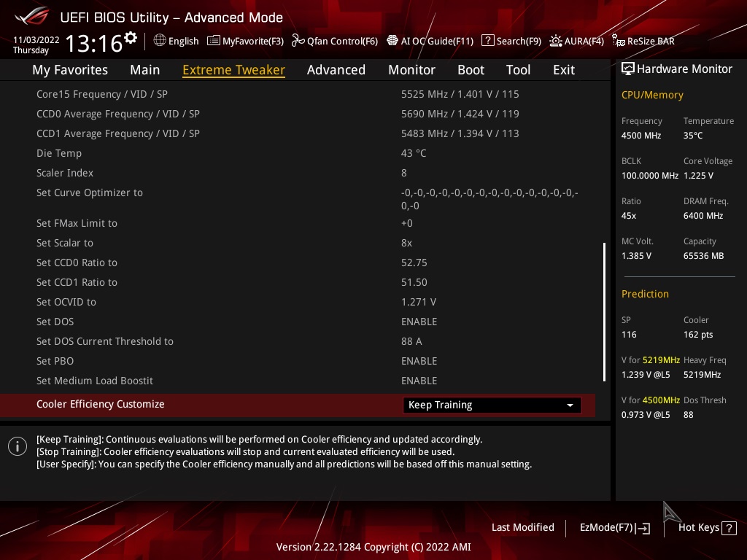The image size is (747, 560).
Task: Click Qfan Control(F6) label
Action: pyautogui.click(x=343, y=41)
